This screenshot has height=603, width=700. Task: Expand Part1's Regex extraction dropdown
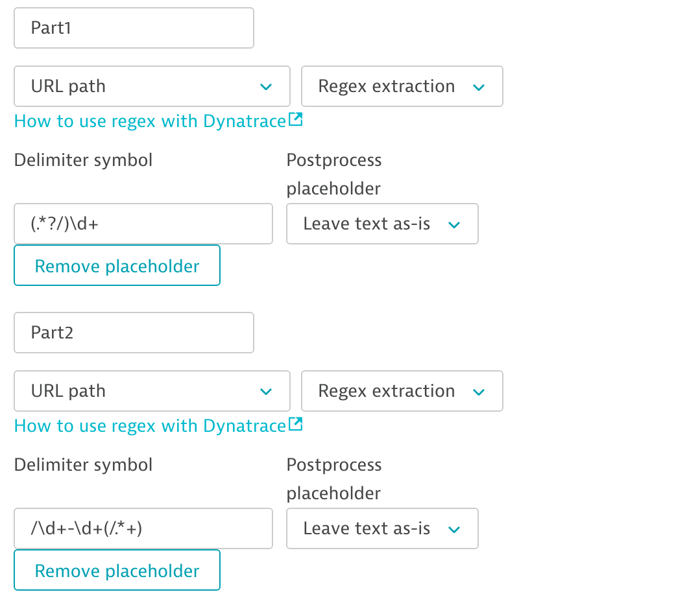click(402, 86)
